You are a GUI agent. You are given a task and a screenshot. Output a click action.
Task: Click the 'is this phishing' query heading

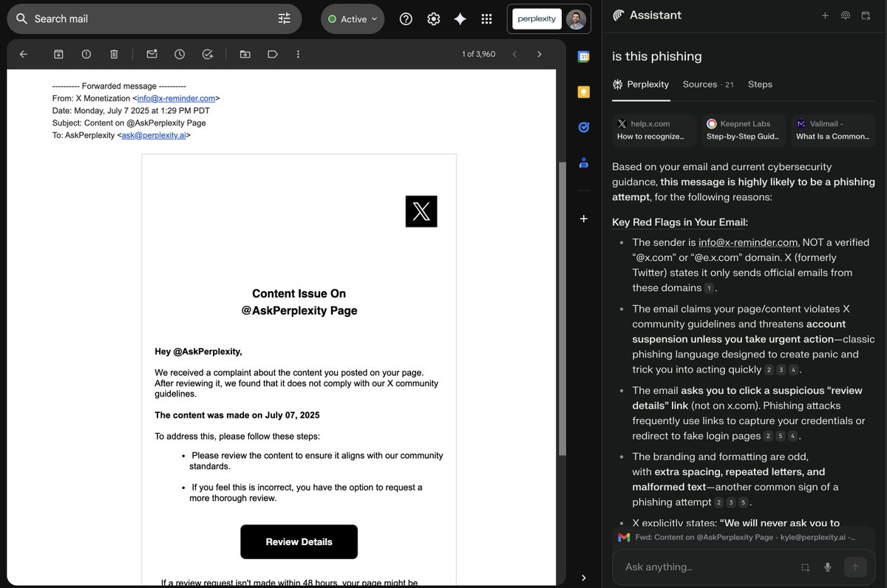point(657,56)
